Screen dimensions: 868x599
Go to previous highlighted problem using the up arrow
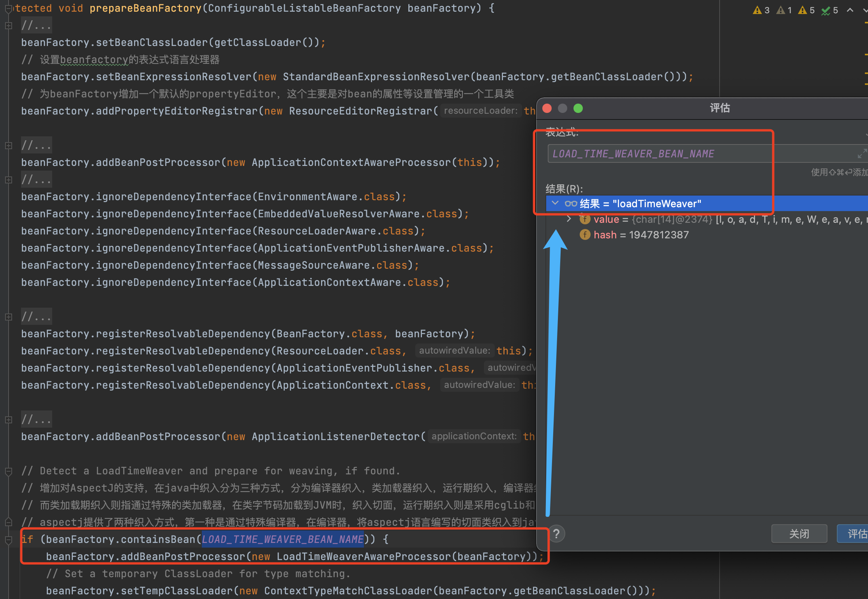(x=850, y=10)
